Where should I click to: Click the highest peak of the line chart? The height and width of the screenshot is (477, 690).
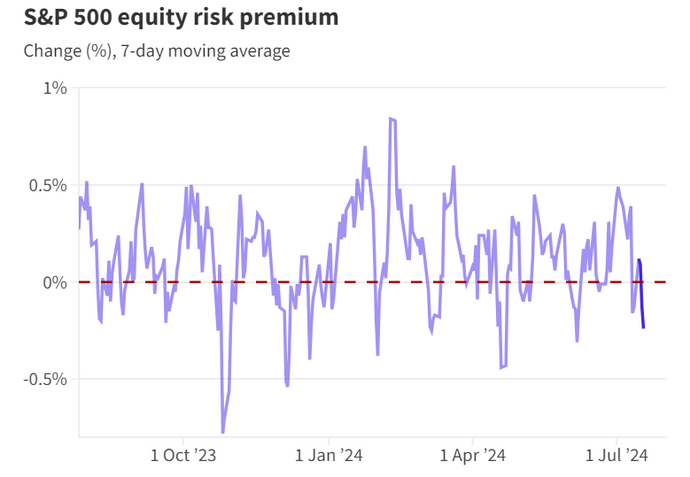point(391,119)
